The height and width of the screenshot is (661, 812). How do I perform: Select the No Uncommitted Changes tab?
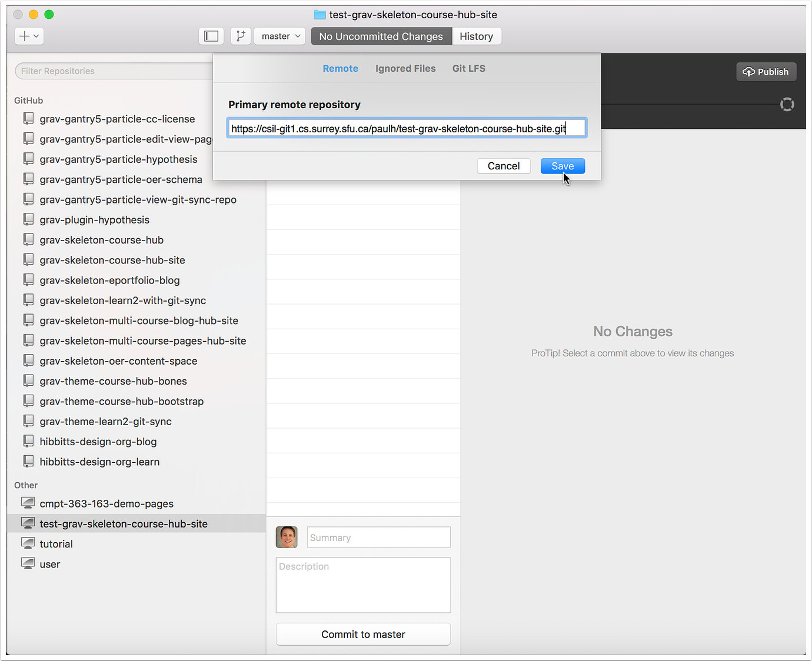[x=381, y=36]
